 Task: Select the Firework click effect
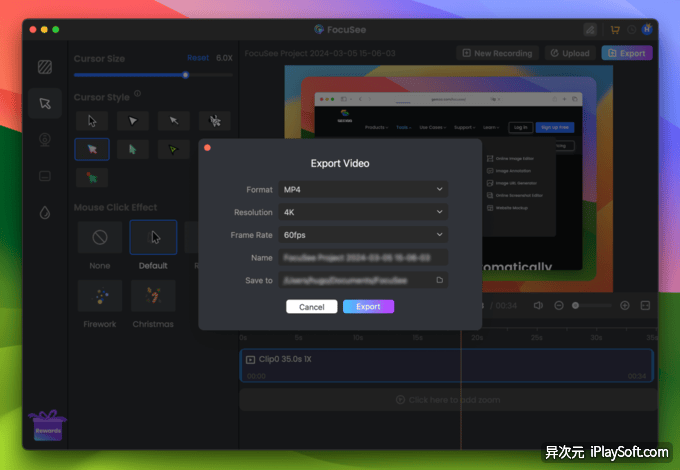pos(100,296)
